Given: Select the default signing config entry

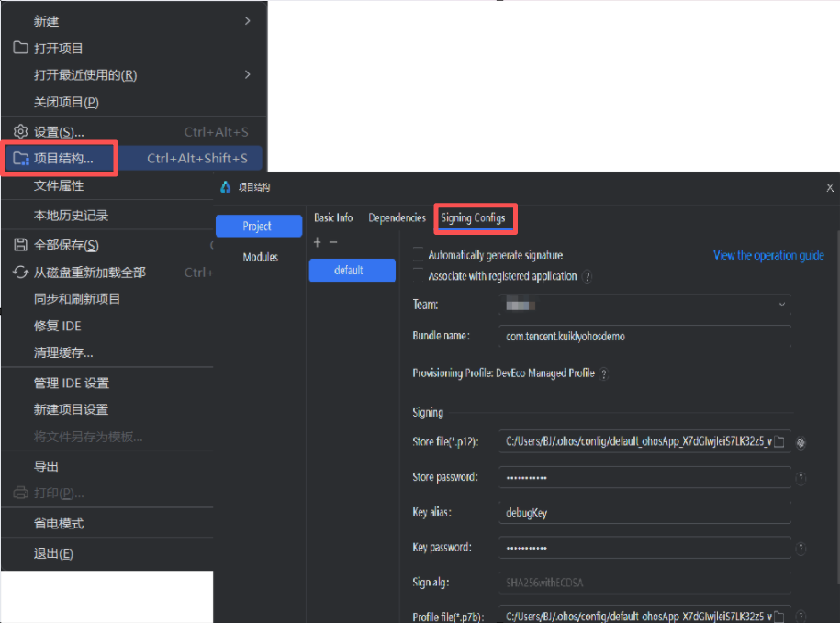Looking at the screenshot, I should [352, 271].
